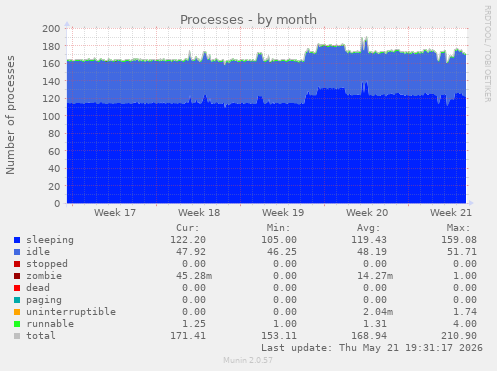The height and width of the screenshot is (371, 497).
Task: Click sleeping average value 119.43
Action: tap(369, 240)
